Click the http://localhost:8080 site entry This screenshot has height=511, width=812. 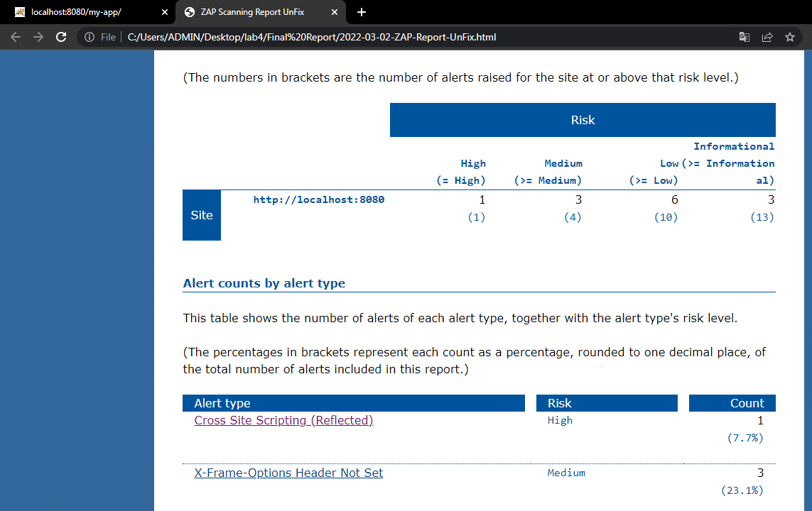coord(318,199)
